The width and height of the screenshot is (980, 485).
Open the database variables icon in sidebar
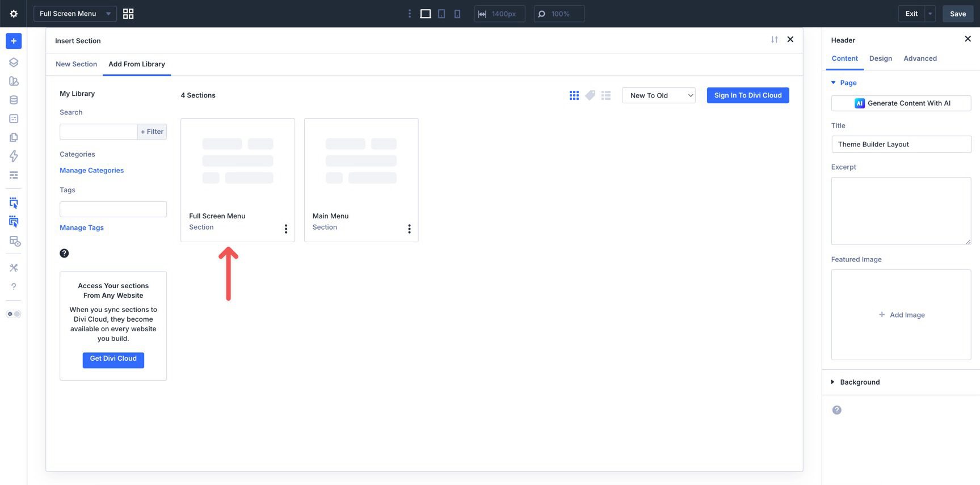[14, 100]
